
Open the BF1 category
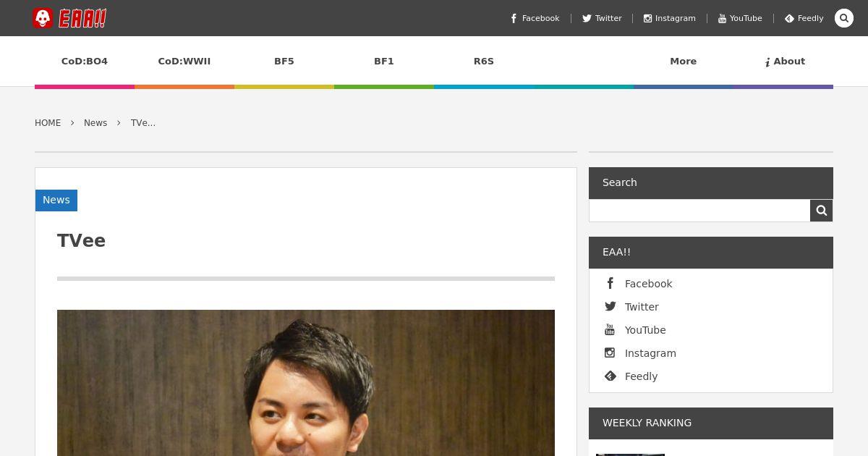pos(384,62)
